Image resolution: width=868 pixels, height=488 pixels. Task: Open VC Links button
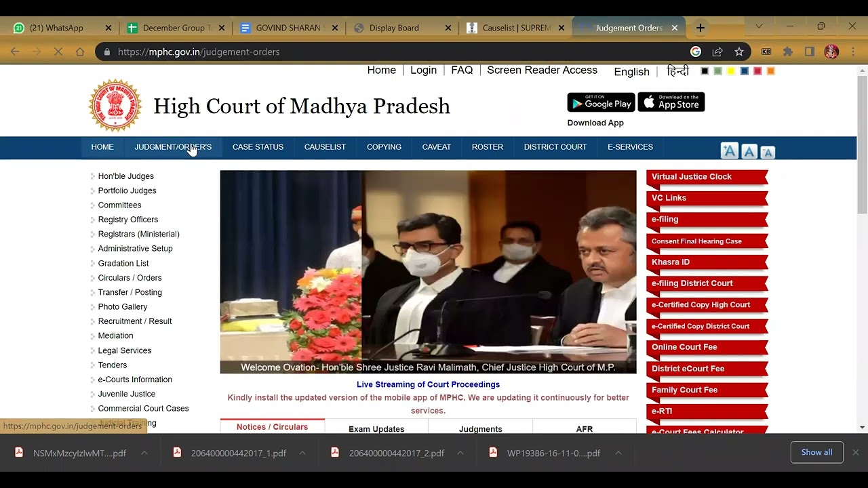pyautogui.click(x=707, y=198)
